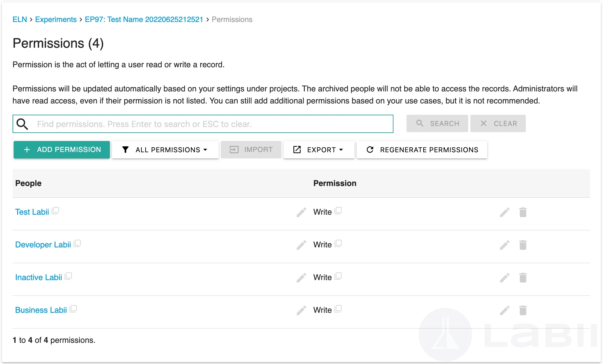Click the Add Permission button
This screenshot has height=364, width=603.
click(62, 150)
